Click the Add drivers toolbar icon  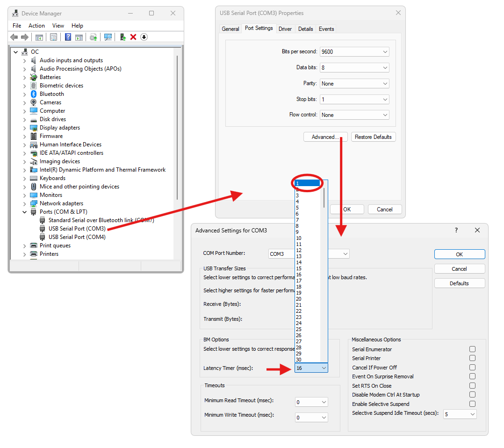[123, 37]
